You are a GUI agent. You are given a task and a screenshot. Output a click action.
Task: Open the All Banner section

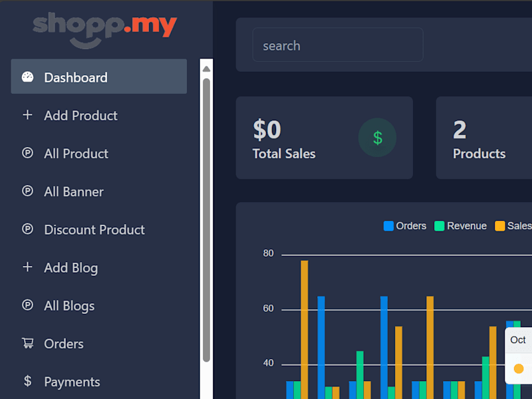pos(98,192)
